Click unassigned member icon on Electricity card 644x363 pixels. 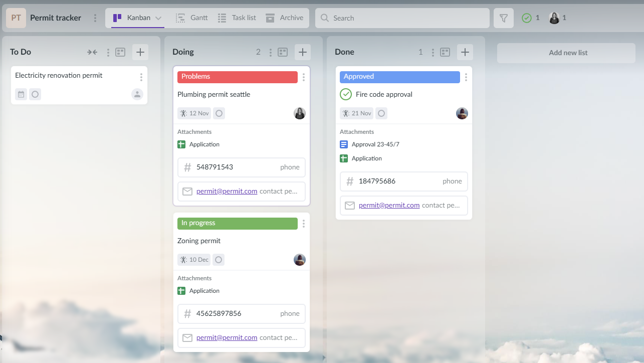click(137, 94)
